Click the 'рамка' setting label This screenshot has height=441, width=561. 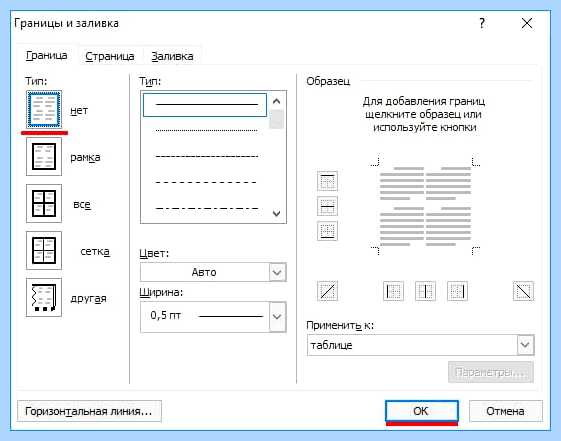[x=85, y=157]
